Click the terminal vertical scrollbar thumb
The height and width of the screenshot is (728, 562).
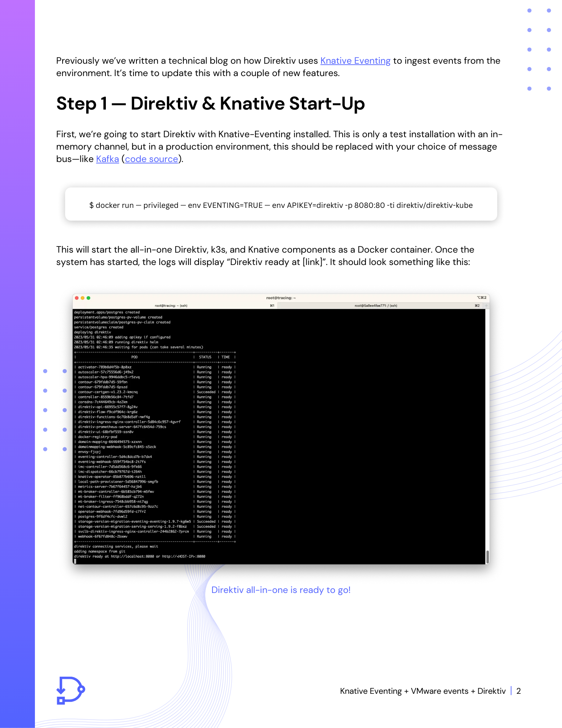point(487,557)
